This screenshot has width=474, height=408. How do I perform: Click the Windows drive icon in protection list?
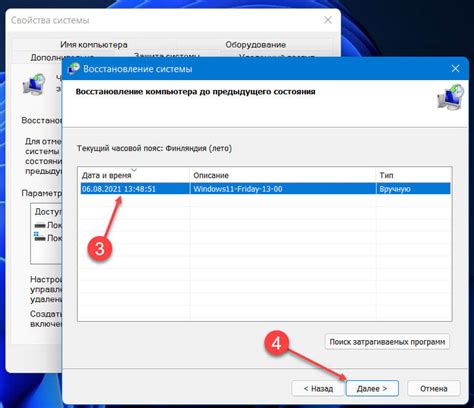(40, 237)
